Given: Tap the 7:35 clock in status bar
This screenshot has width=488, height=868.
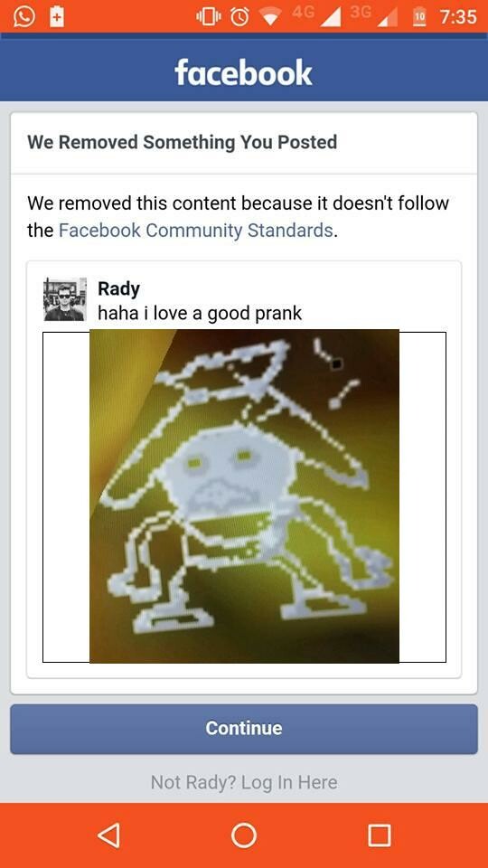Looking at the screenshot, I should tap(458, 17).
